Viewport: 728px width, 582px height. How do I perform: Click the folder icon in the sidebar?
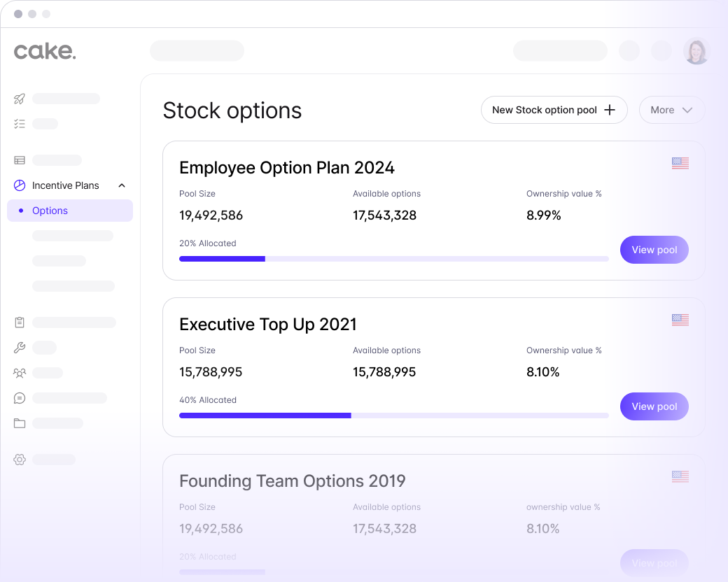tap(19, 423)
